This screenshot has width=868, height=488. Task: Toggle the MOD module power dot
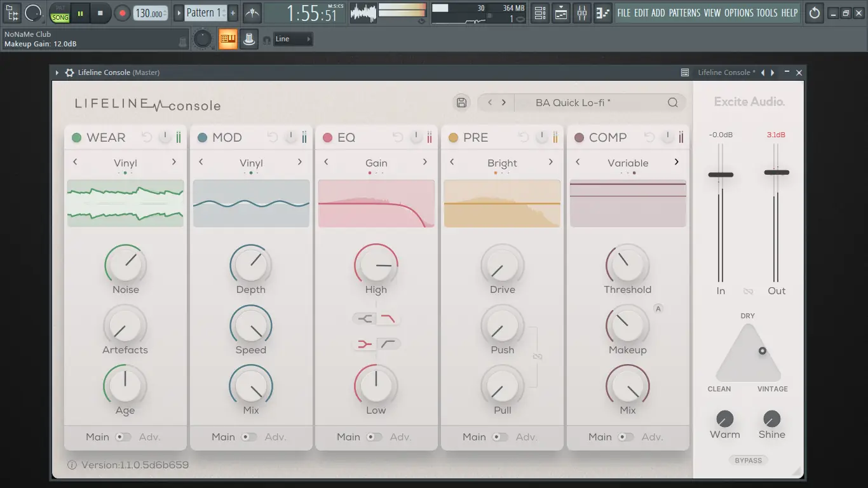click(x=203, y=137)
